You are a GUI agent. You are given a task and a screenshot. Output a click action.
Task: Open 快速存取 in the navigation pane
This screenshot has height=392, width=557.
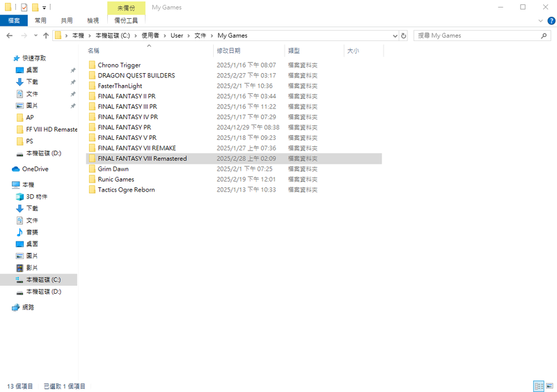[34, 58]
